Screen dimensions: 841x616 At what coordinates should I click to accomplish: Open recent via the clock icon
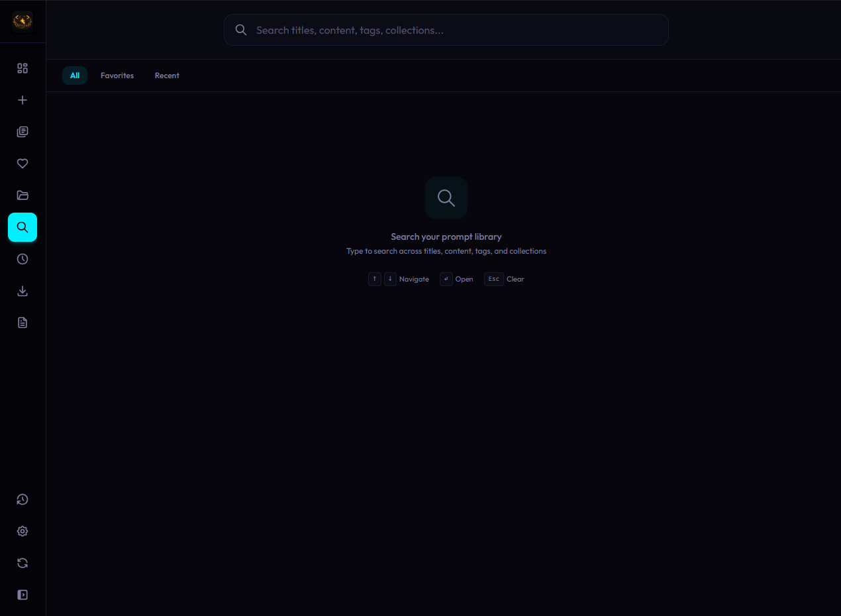pos(23,259)
